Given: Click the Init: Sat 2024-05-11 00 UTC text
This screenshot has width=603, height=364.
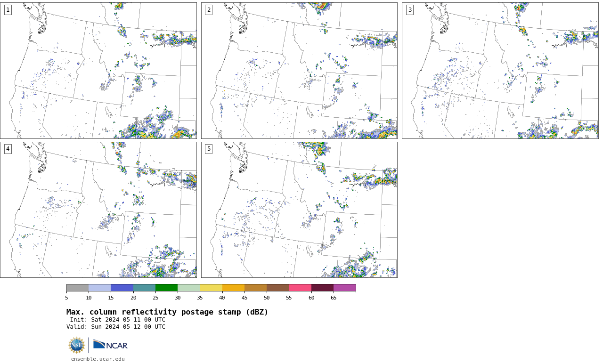Looking at the screenshot, I should (118, 320).
